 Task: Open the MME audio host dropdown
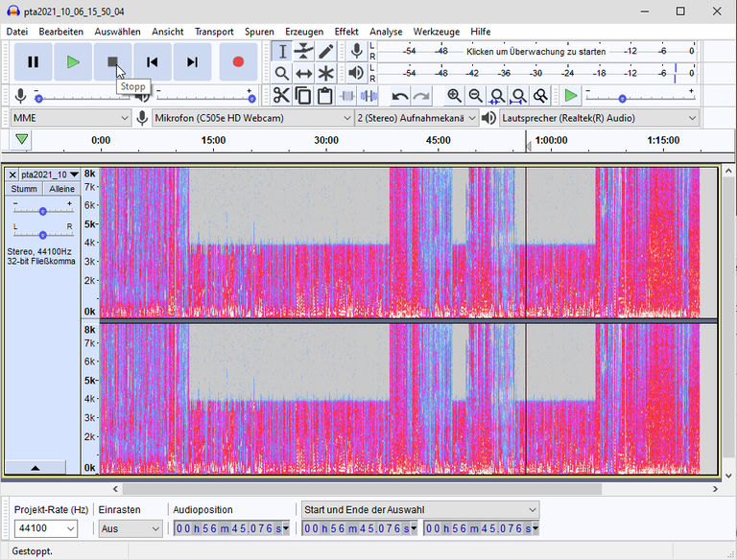pyautogui.click(x=70, y=118)
